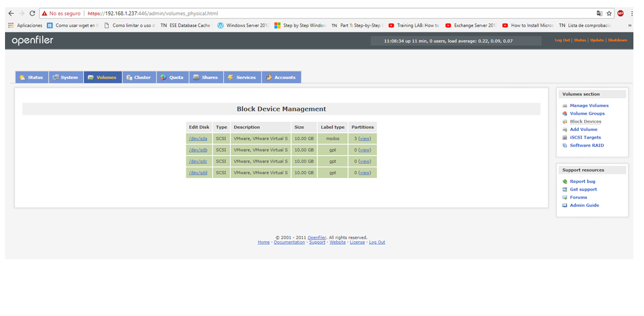The image size is (644, 316).
Task: Open the Forums support link
Action: click(x=578, y=197)
